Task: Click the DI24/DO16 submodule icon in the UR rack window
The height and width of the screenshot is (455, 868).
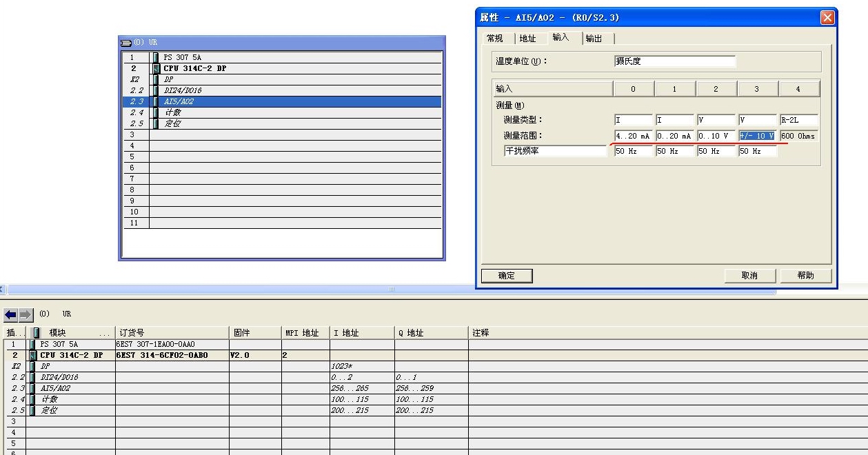Action: tap(156, 90)
